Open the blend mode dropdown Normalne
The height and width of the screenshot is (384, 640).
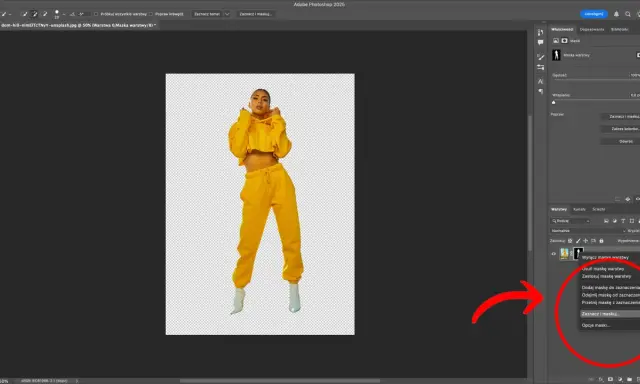click(x=588, y=231)
